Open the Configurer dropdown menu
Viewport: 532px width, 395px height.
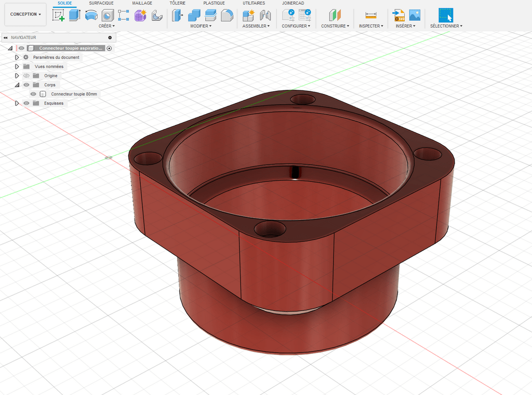click(296, 26)
